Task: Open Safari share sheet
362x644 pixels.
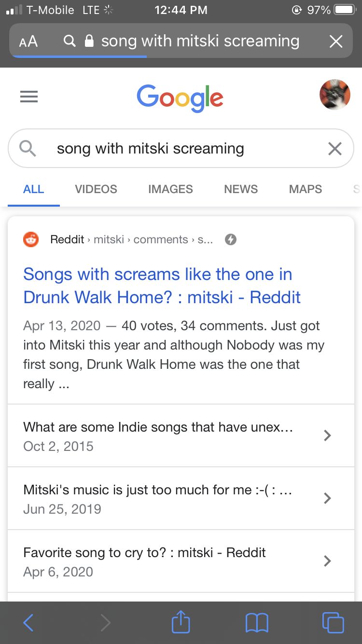Action: tap(181, 622)
